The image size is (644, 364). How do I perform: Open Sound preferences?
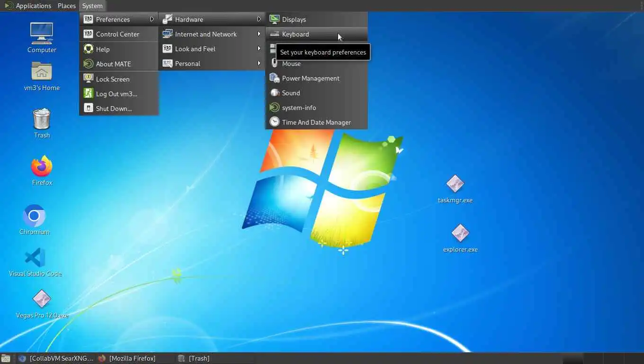(x=316, y=93)
